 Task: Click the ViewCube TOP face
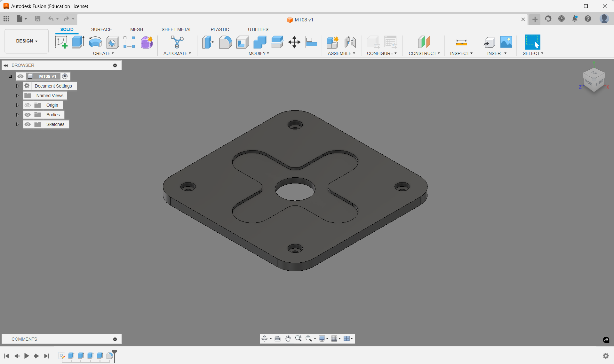click(594, 73)
